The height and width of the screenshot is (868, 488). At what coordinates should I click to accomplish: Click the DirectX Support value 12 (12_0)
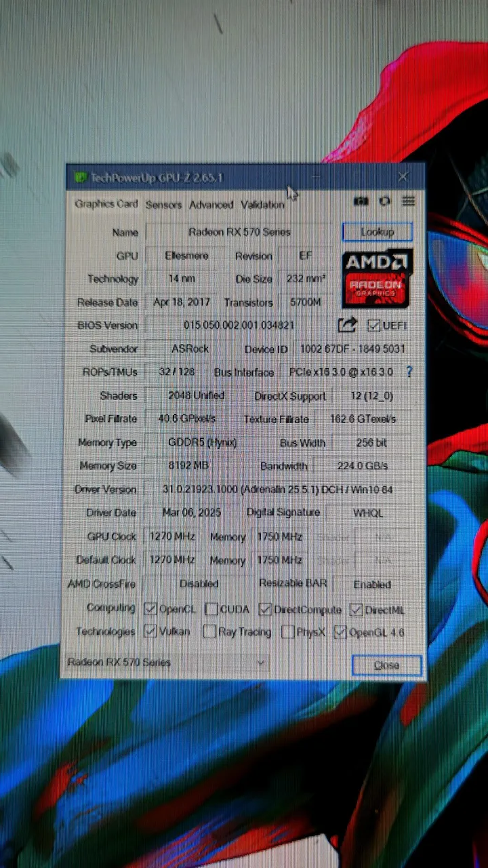pos(371,396)
